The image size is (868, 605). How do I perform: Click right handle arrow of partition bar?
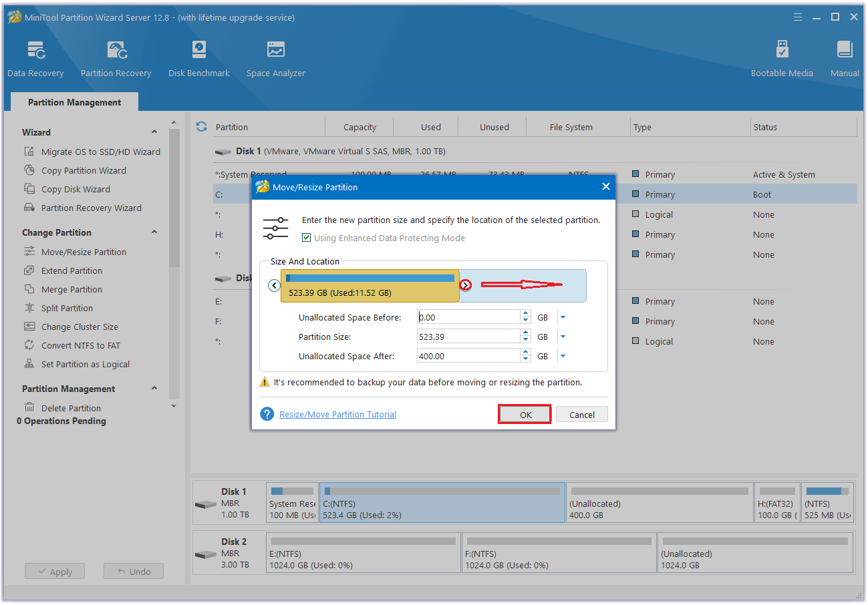coord(466,285)
